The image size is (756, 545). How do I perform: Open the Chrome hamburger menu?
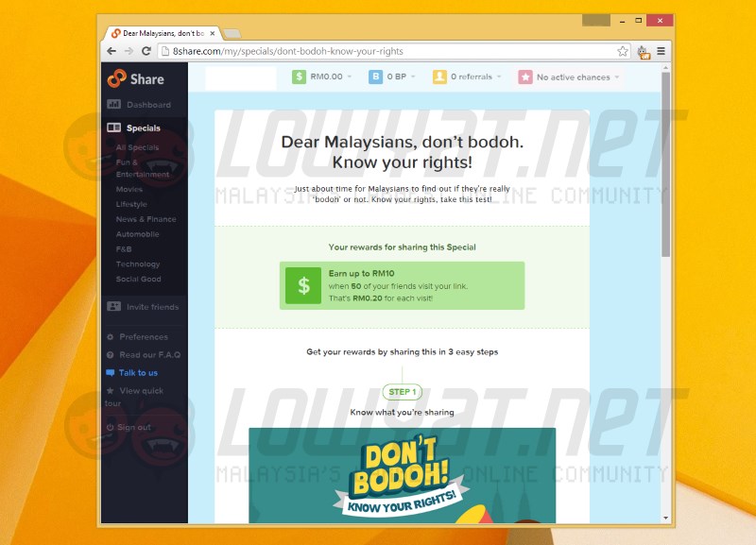pyautogui.click(x=661, y=51)
